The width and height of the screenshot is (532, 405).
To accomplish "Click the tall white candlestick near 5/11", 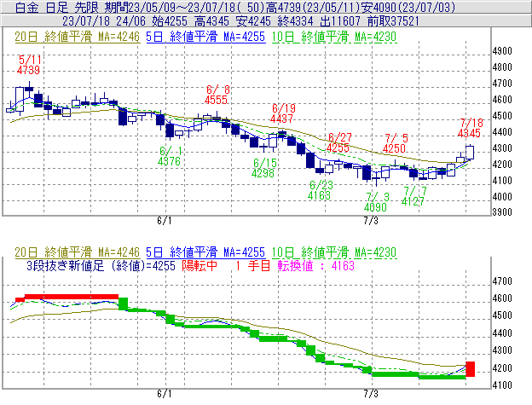I will click(20, 99).
